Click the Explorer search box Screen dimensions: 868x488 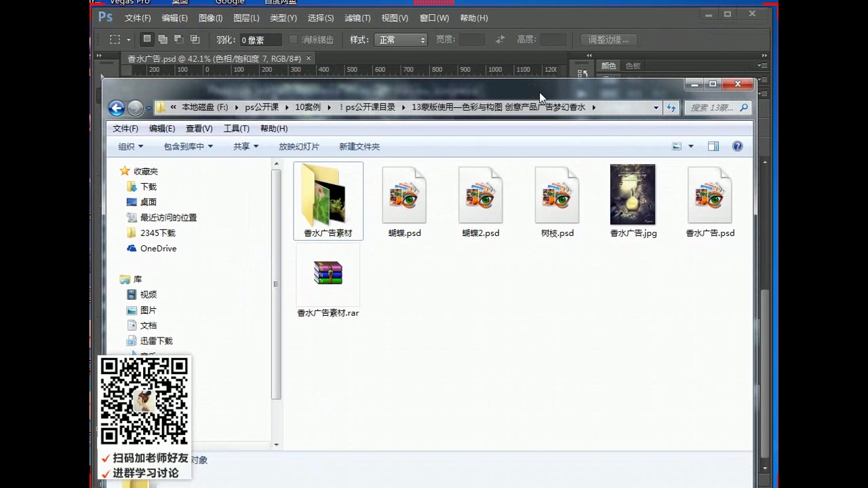[x=719, y=108]
